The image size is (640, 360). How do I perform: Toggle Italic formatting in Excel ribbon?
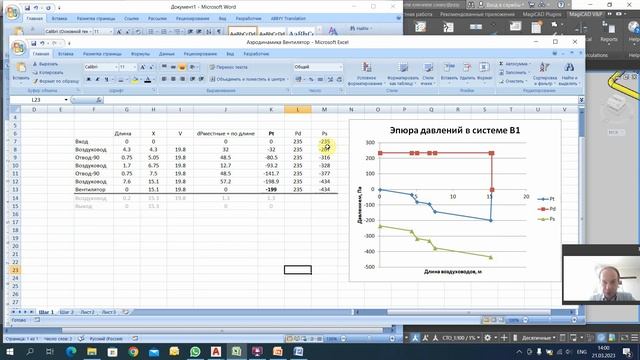pyautogui.click(x=97, y=80)
